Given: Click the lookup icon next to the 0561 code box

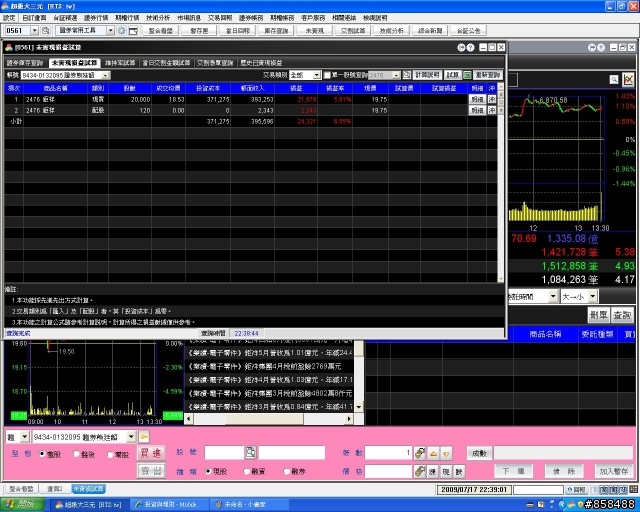Looking at the screenshot, I should pos(46,31).
